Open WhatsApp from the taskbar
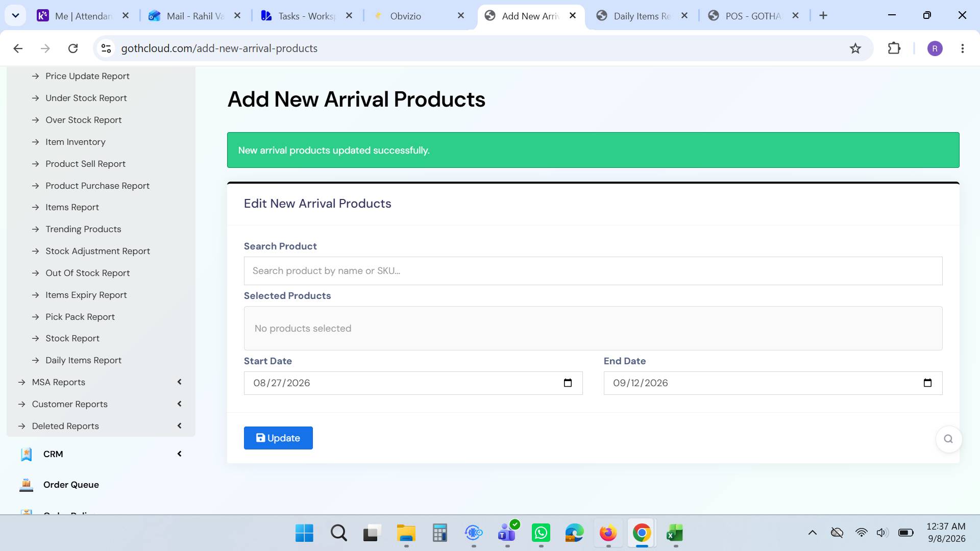 coord(541,533)
